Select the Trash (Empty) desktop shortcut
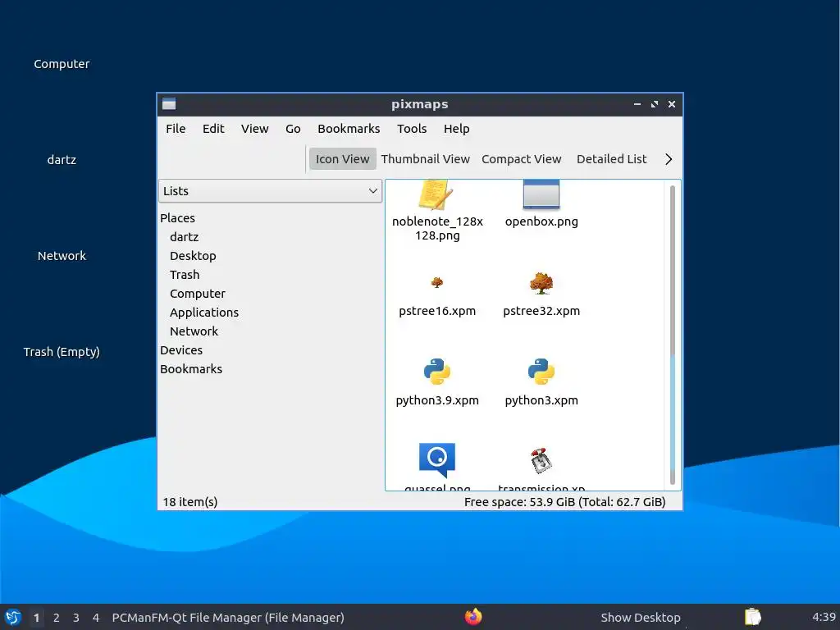840x630 pixels. (x=62, y=351)
